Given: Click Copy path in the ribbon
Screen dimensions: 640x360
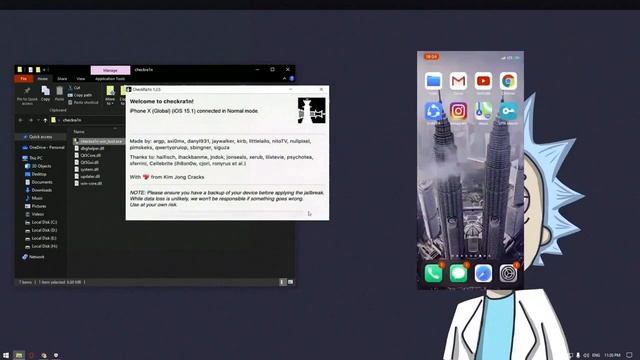Looking at the screenshot, I should (80, 95).
